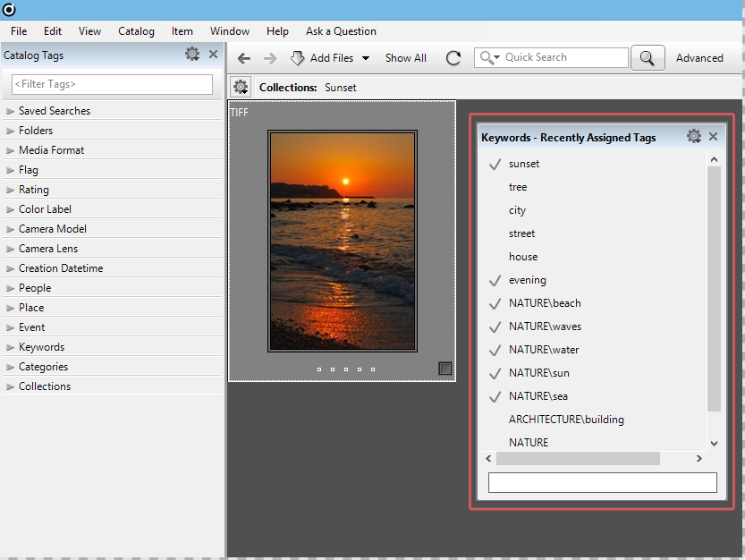Open the Catalog Tags panel settings gear

click(192, 54)
